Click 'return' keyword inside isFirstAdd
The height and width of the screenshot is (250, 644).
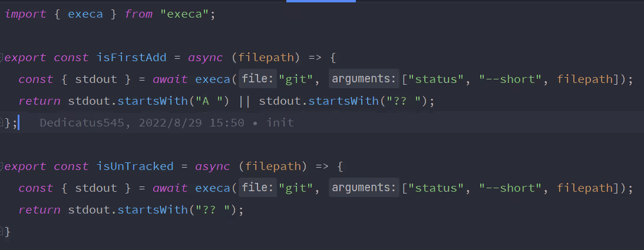coord(39,101)
